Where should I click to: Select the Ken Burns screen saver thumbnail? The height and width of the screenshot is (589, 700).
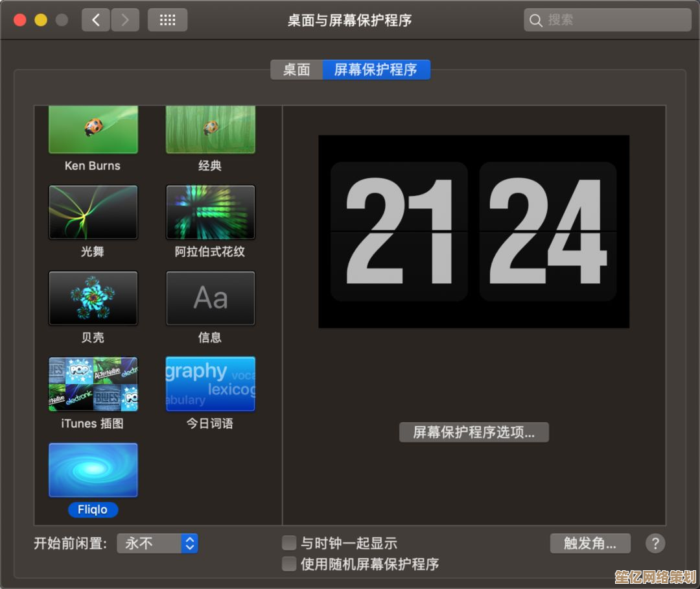pos(93,130)
